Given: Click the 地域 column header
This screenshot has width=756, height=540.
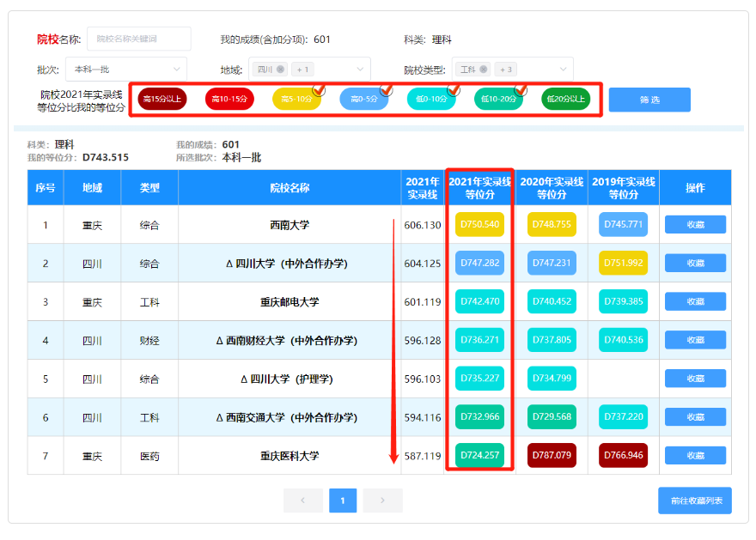Looking at the screenshot, I should [x=92, y=188].
